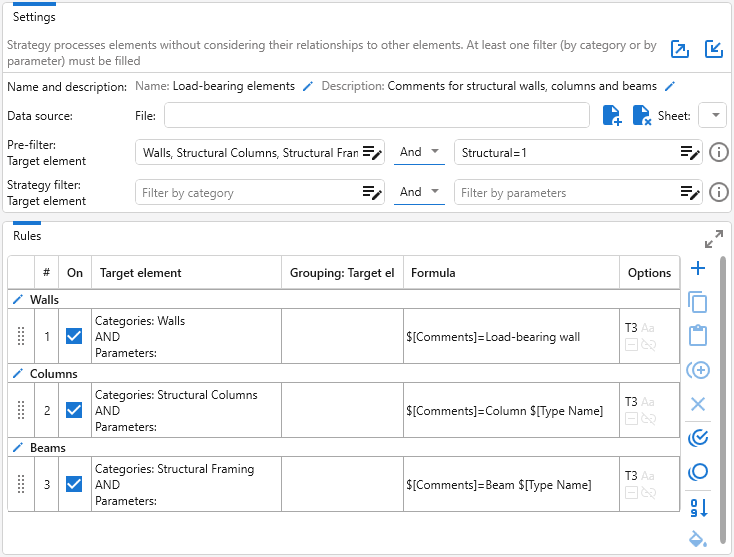The height and width of the screenshot is (557, 734).
Task: Click the Beams group header row
Action: (344, 447)
